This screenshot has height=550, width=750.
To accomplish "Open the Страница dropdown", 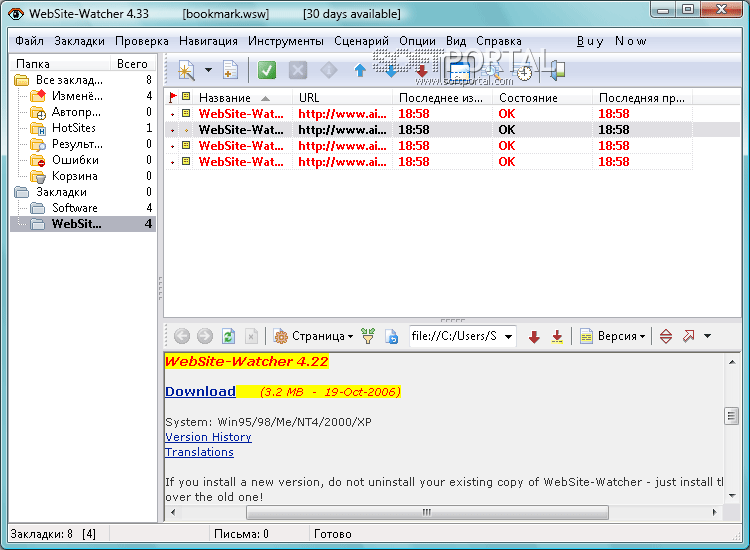I will (x=313, y=336).
